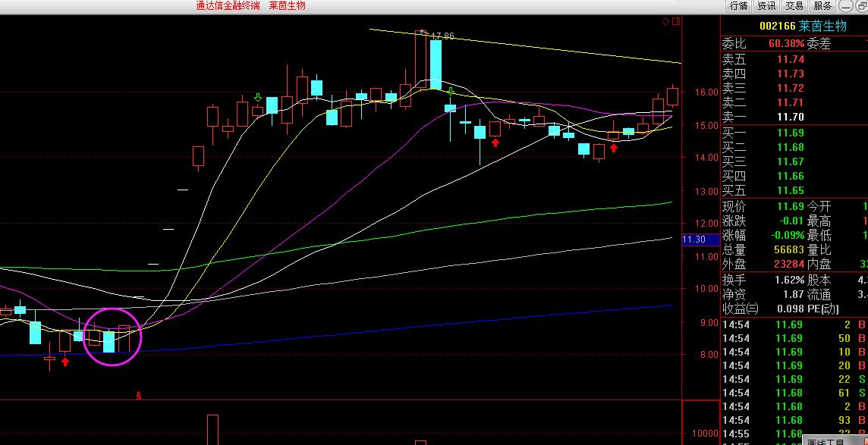Image resolution: width=868 pixels, height=445 pixels.
Task: Click the green down-arrow signal near 16.00 candles
Action: [x=257, y=98]
